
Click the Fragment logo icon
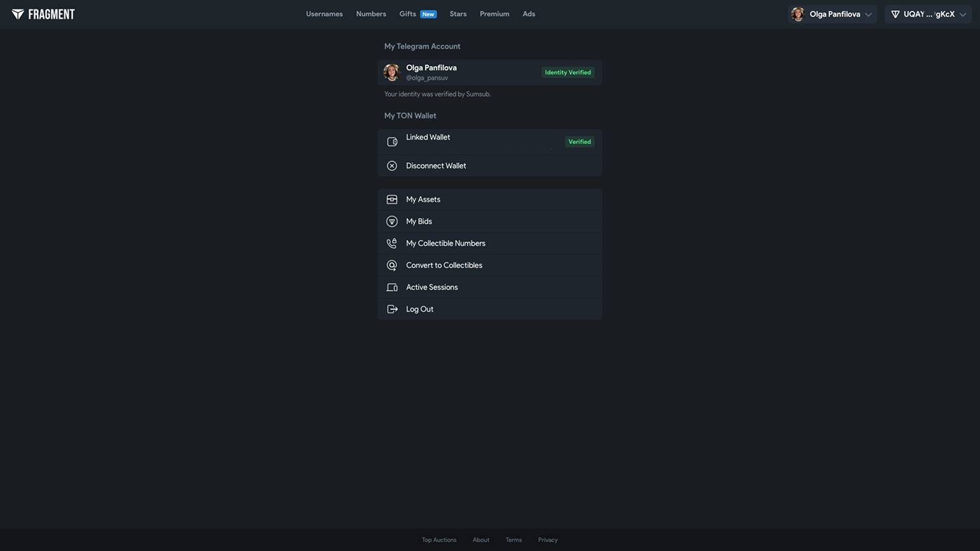pos(18,14)
